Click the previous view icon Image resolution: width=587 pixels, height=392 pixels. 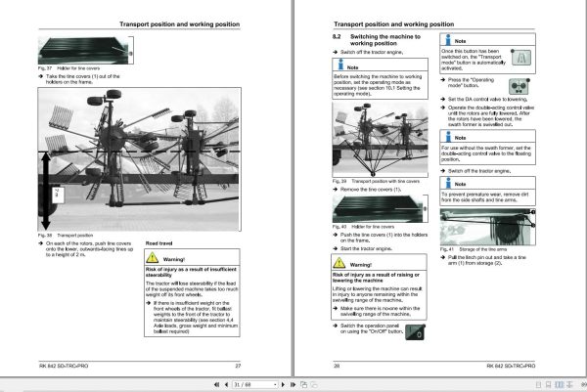pyautogui.click(x=304, y=384)
